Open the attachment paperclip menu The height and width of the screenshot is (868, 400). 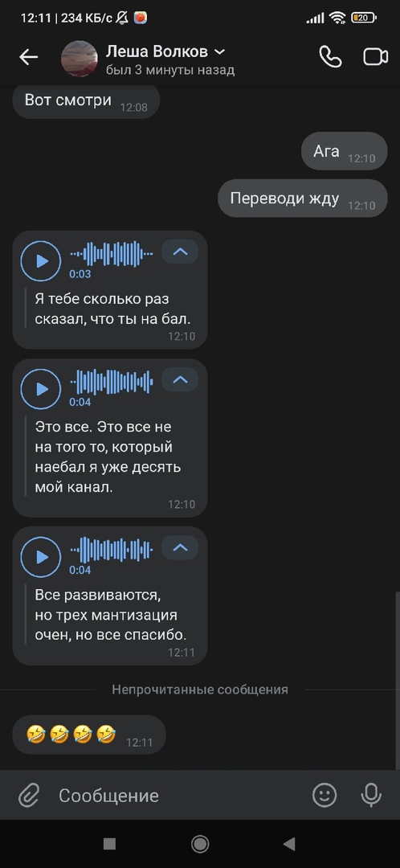(28, 796)
